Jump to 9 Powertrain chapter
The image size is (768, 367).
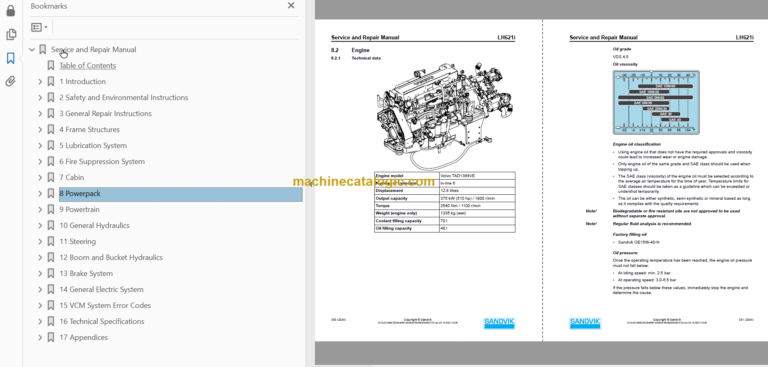coord(79,210)
